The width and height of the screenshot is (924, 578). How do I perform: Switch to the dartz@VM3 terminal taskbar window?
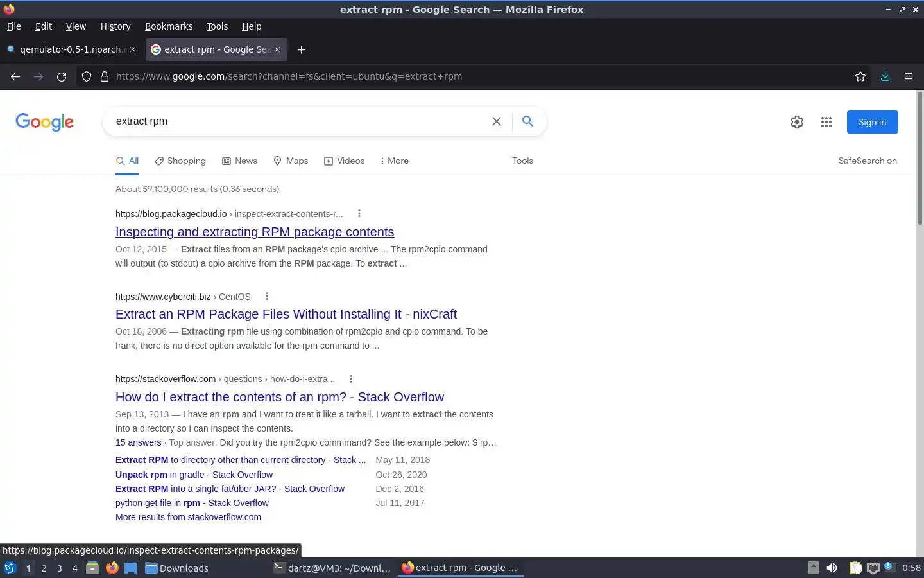point(332,568)
